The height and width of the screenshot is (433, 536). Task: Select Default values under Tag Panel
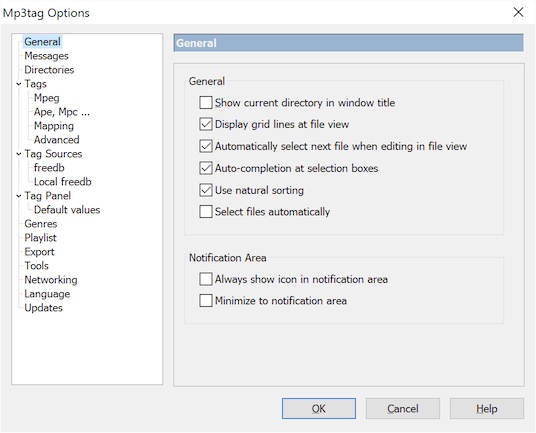pos(67,210)
